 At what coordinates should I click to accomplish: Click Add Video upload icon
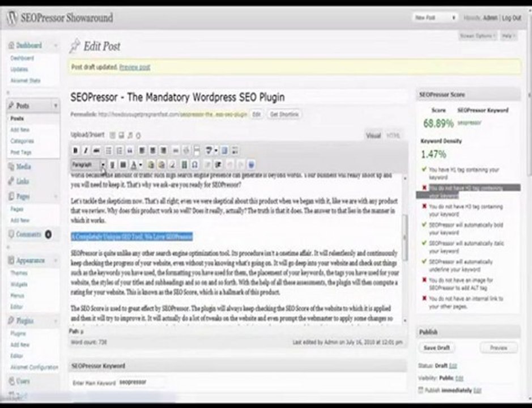point(121,135)
